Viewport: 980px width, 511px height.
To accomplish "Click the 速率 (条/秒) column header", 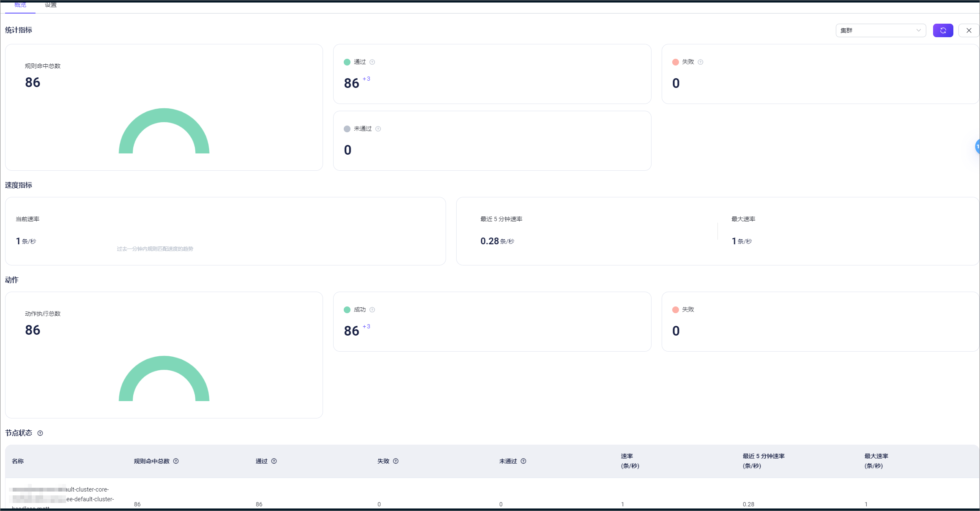I will [x=630, y=461].
